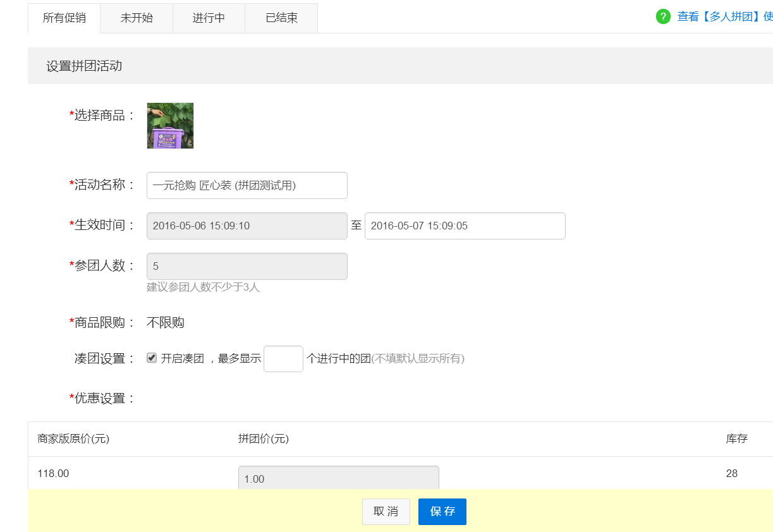Click the 最多显示 number input box
The width and height of the screenshot is (773, 532).
(284, 358)
